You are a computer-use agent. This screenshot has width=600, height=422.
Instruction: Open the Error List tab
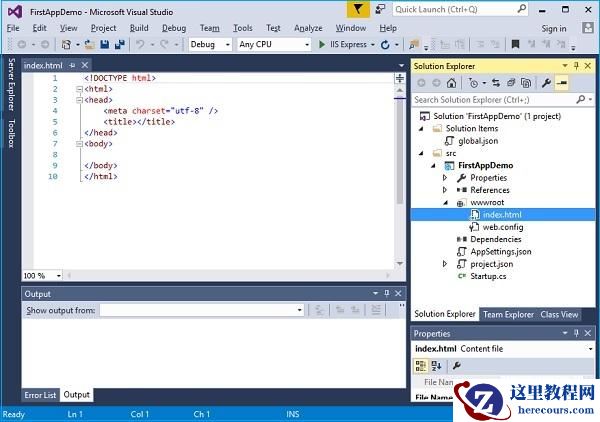click(x=40, y=394)
